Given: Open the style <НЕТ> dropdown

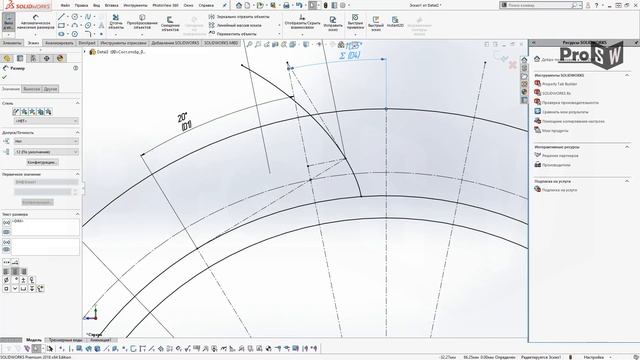Looking at the screenshot, I should (46, 121).
